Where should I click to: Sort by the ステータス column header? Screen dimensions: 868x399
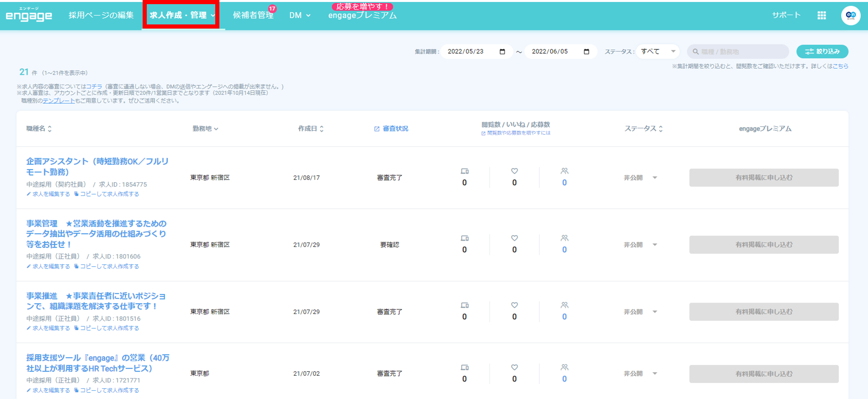(643, 128)
